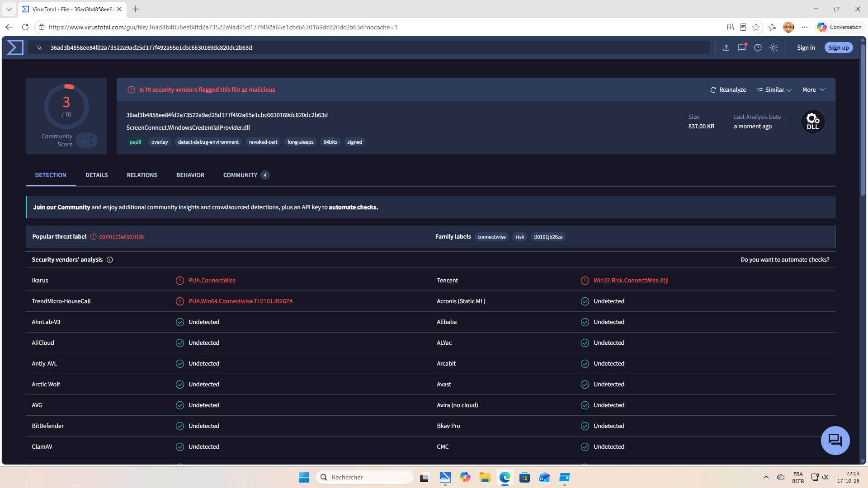Click the hash search input field
This screenshot has height=488, width=868.
pyautogui.click(x=369, y=47)
